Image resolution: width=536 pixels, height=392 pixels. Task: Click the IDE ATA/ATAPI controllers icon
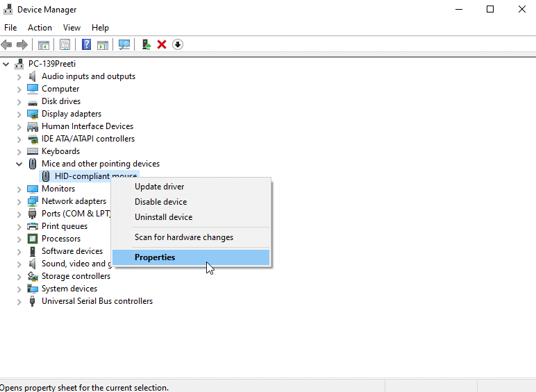(x=33, y=139)
